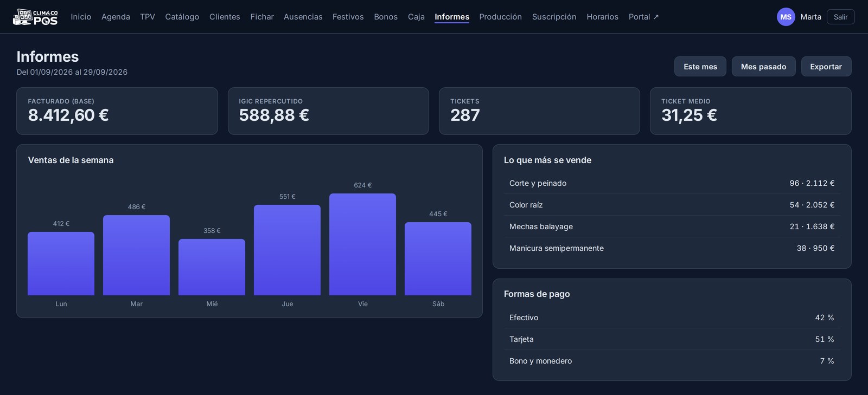Click the '54 · 2.052 €' value
Viewport: 868px width, 395px height.
tap(812, 205)
